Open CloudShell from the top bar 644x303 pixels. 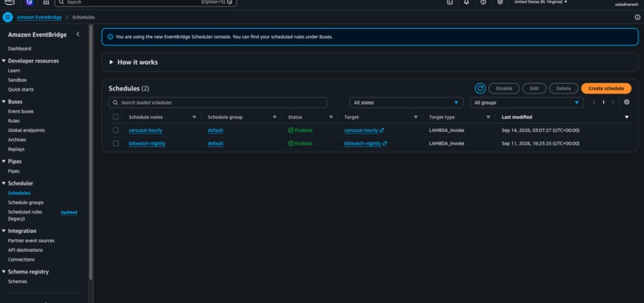450,2
